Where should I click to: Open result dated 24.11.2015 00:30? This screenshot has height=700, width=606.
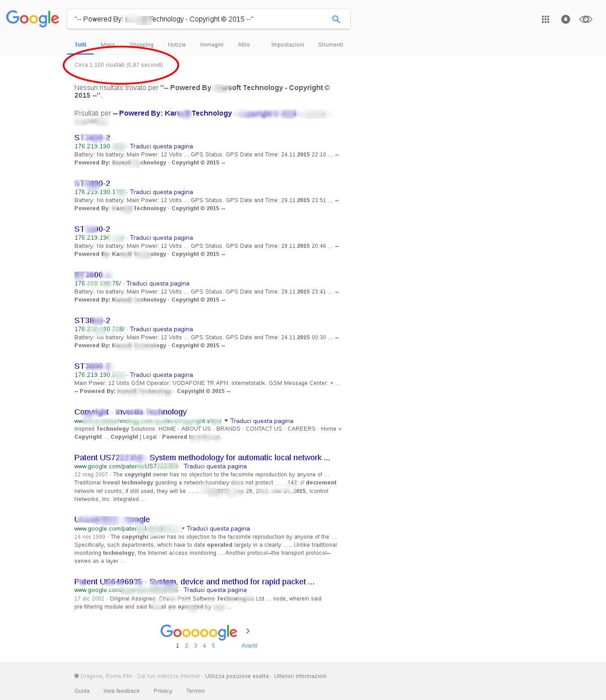[x=92, y=320]
